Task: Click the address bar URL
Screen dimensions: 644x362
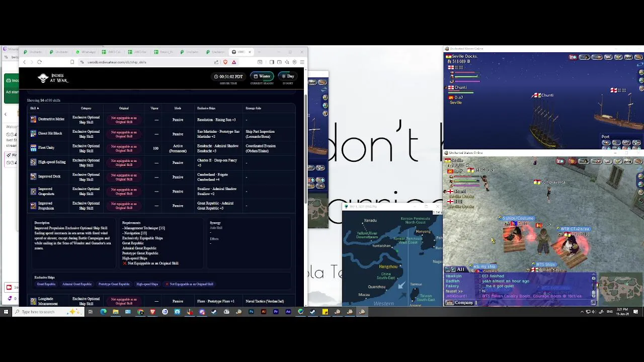Action: pos(117,62)
